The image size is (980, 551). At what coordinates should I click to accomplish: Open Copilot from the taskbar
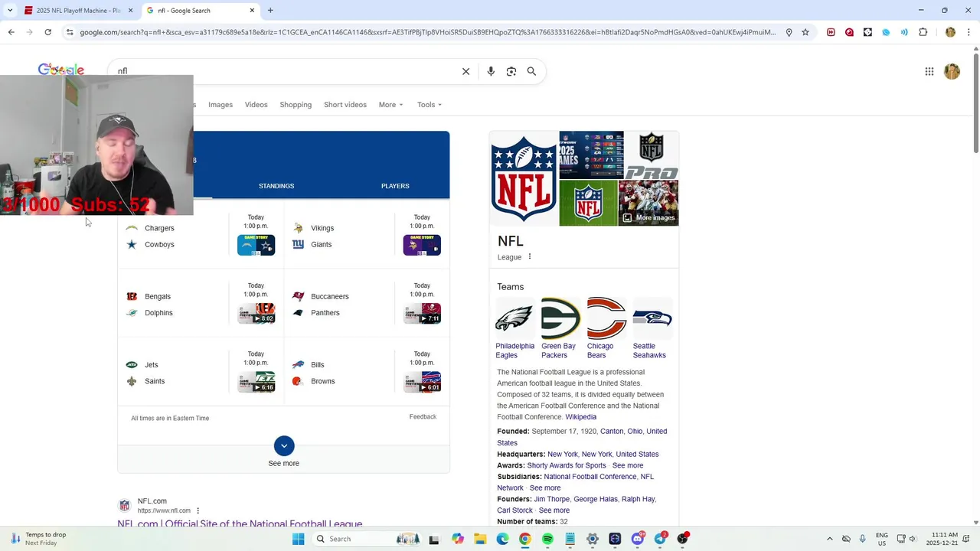[x=458, y=539]
